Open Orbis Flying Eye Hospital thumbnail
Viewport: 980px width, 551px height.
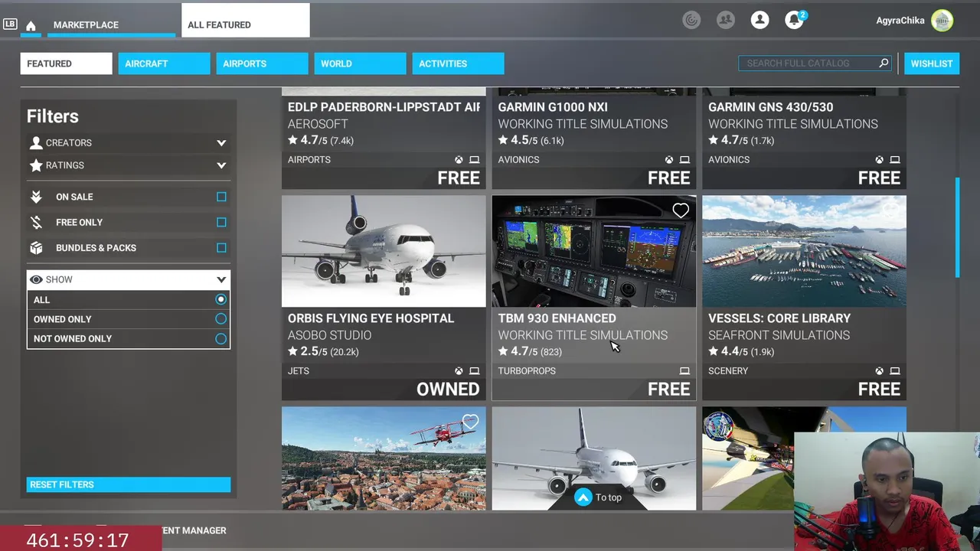pyautogui.click(x=384, y=251)
